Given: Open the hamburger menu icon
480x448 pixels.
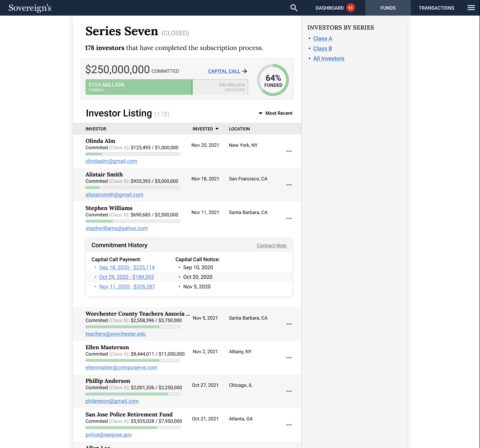Looking at the screenshot, I should 471,8.
